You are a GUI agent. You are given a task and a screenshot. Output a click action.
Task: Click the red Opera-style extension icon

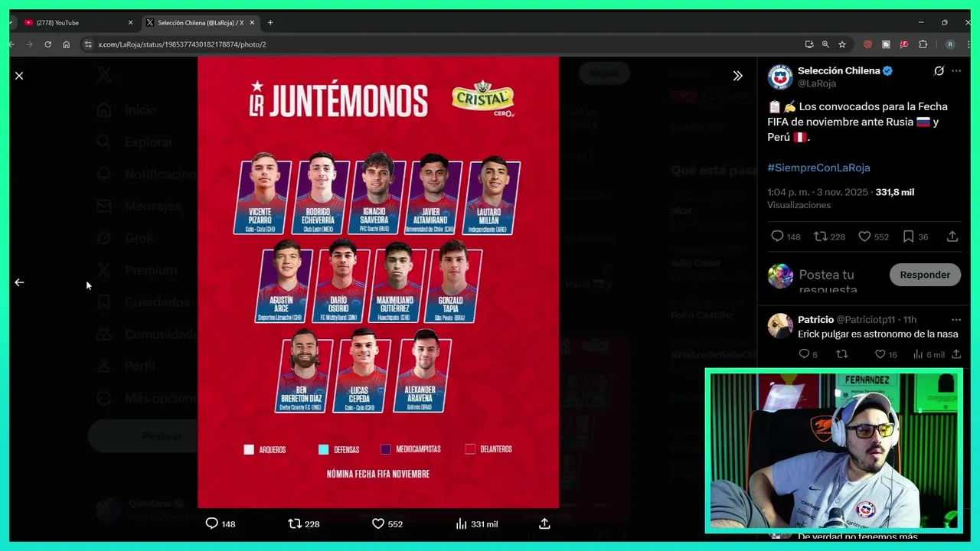tap(867, 44)
